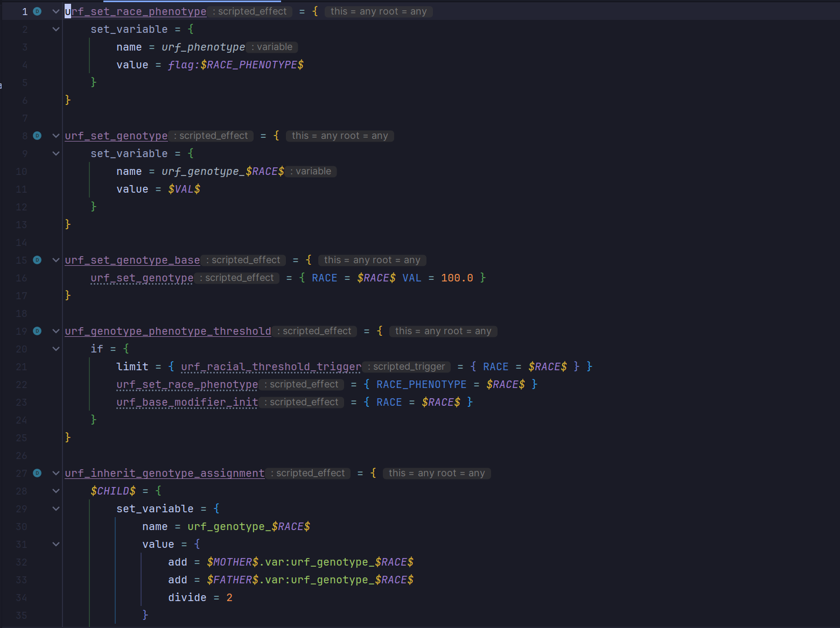Click RACE_PHENOTYPE parameter on line 22
840x628 pixels.
point(422,384)
